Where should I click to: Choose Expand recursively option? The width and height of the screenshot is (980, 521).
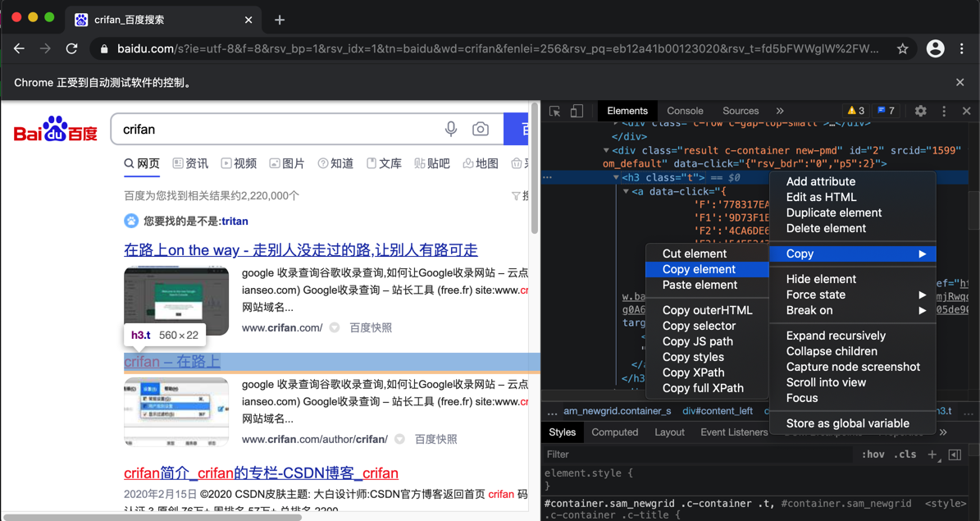point(853,336)
